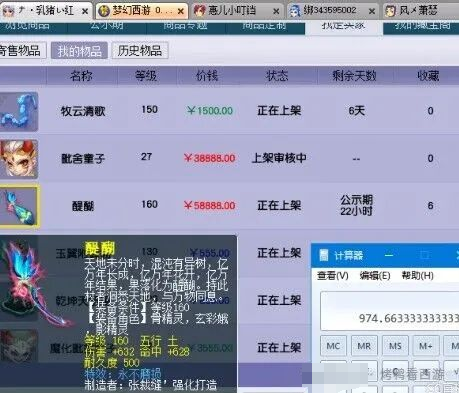This screenshot has height=393, width=459.
Task: Click the calculator MR button
Action: (x=364, y=346)
